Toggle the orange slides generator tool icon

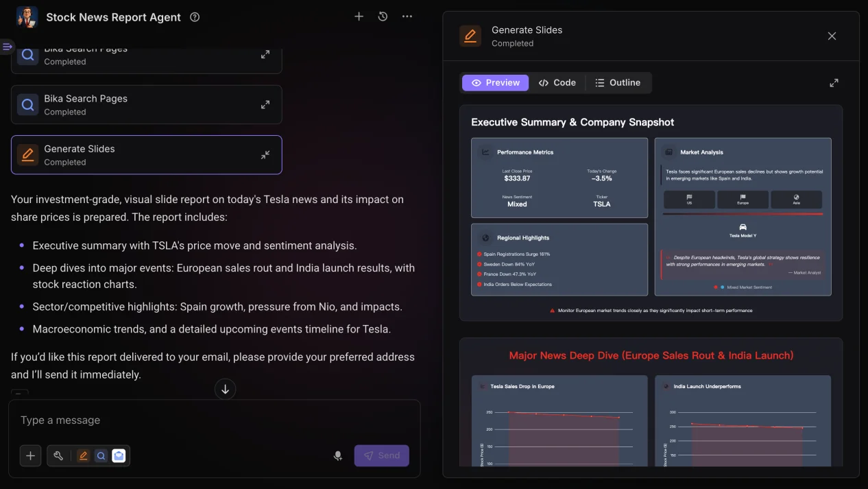coord(83,455)
